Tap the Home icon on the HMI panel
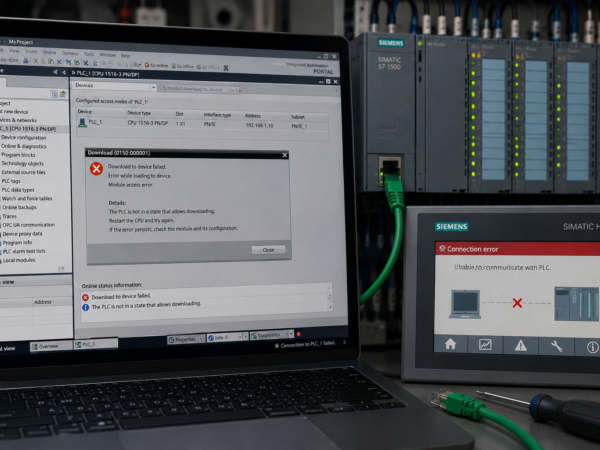Viewport: 600px width, 450px height. tap(450, 344)
